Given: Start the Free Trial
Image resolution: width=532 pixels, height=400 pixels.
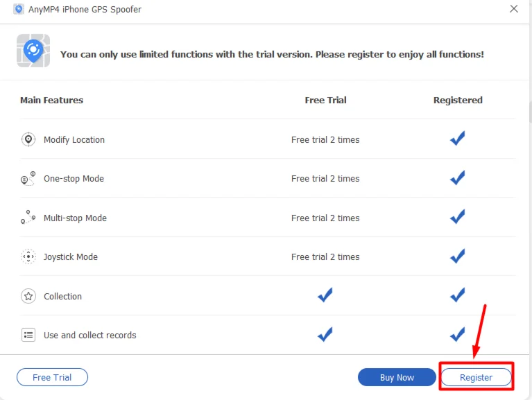Looking at the screenshot, I should click(52, 377).
